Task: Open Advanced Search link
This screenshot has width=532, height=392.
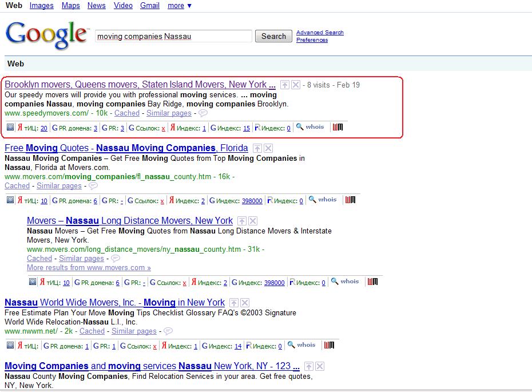Action: (x=320, y=33)
